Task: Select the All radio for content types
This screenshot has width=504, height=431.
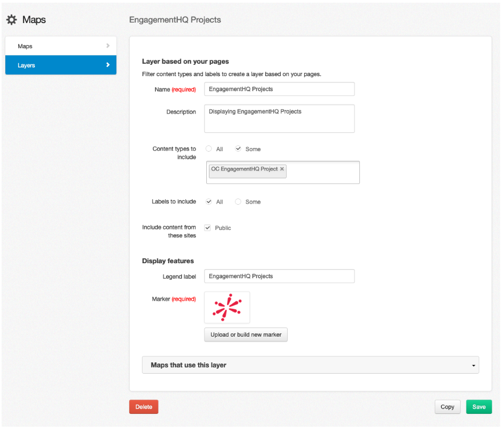Action: tap(208, 149)
